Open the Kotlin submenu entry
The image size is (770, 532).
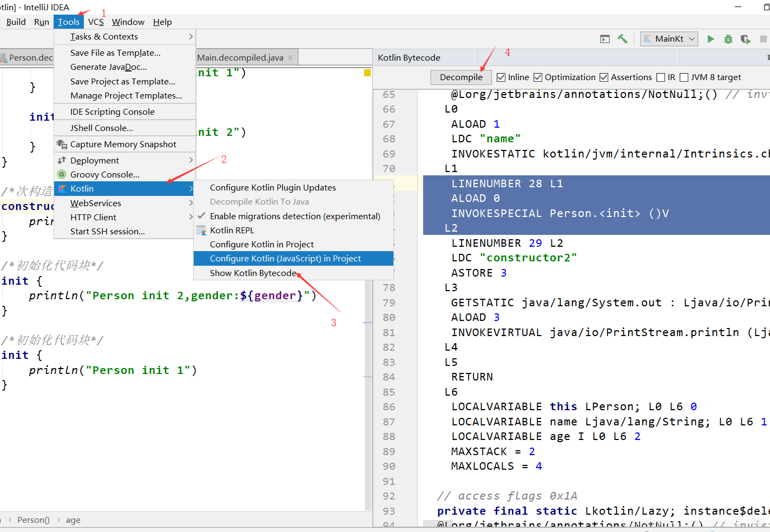click(x=124, y=188)
